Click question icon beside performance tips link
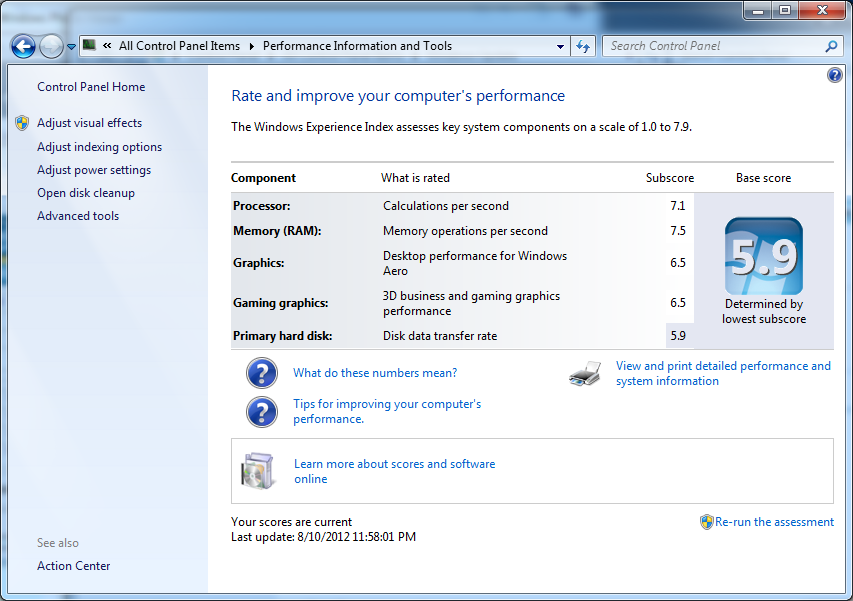This screenshot has width=853, height=601. pos(262,412)
